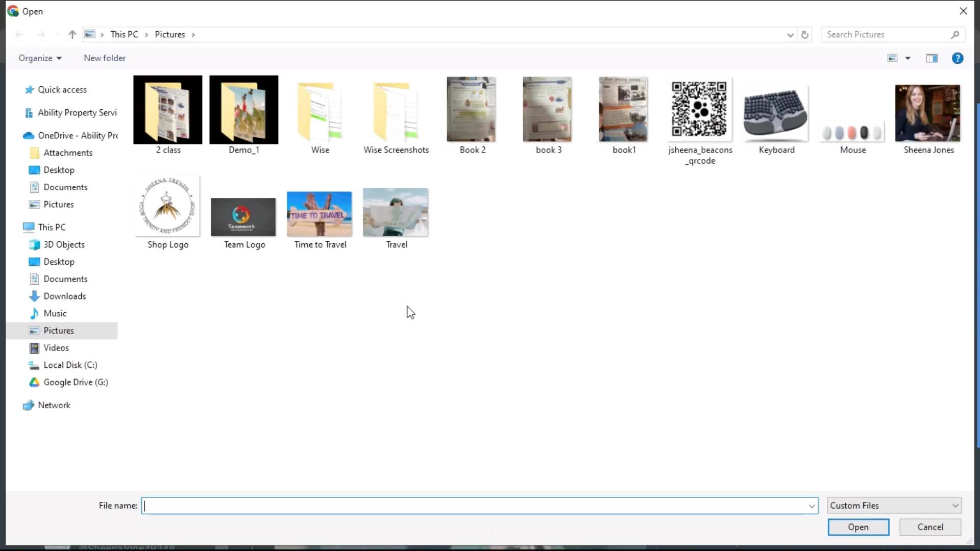The width and height of the screenshot is (980, 551).
Task: Click the Refresh icon
Action: (804, 34)
